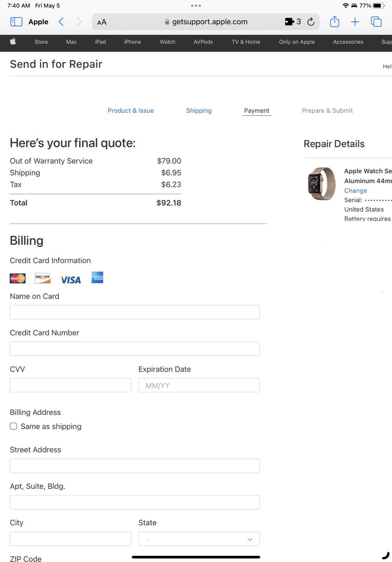Open a new tab with plus
The height and width of the screenshot is (562, 392).
355,22
